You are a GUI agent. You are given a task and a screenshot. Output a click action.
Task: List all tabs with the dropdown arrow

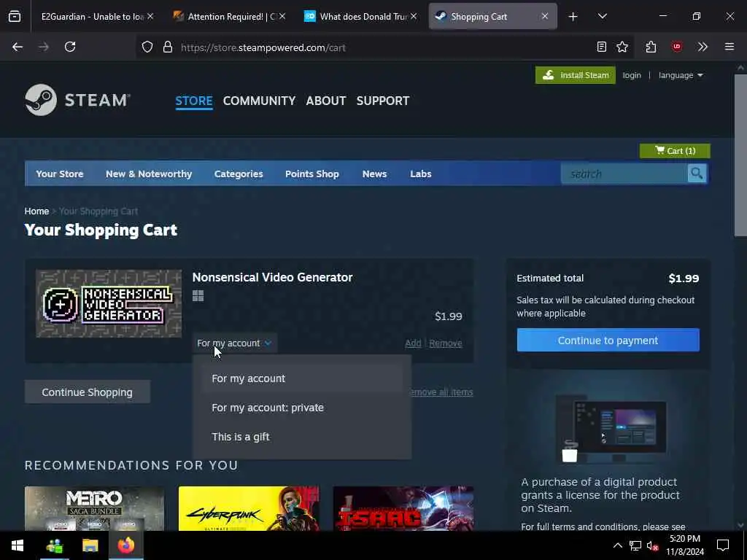602,16
